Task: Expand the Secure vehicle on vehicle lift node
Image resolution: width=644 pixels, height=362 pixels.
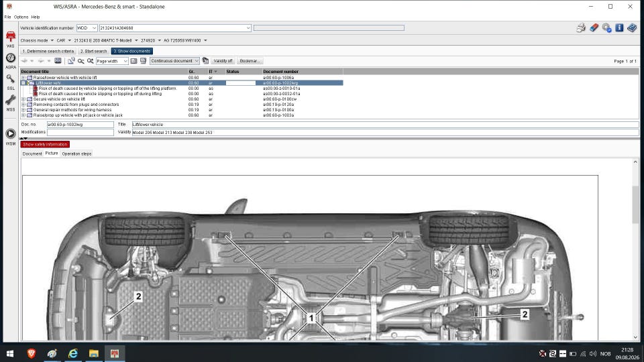Action: [23, 99]
